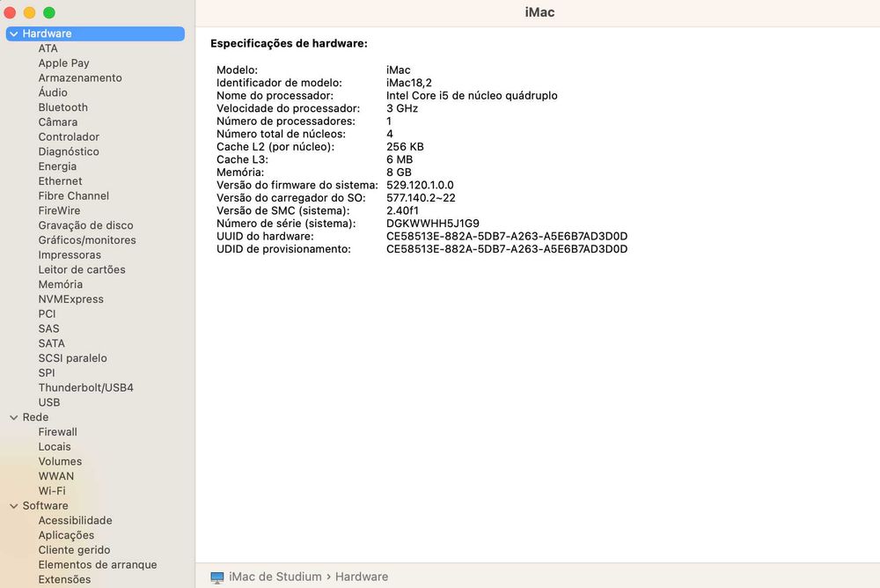The image size is (880, 588).
Task: Select Armazenamento in the sidebar
Action: tap(80, 78)
